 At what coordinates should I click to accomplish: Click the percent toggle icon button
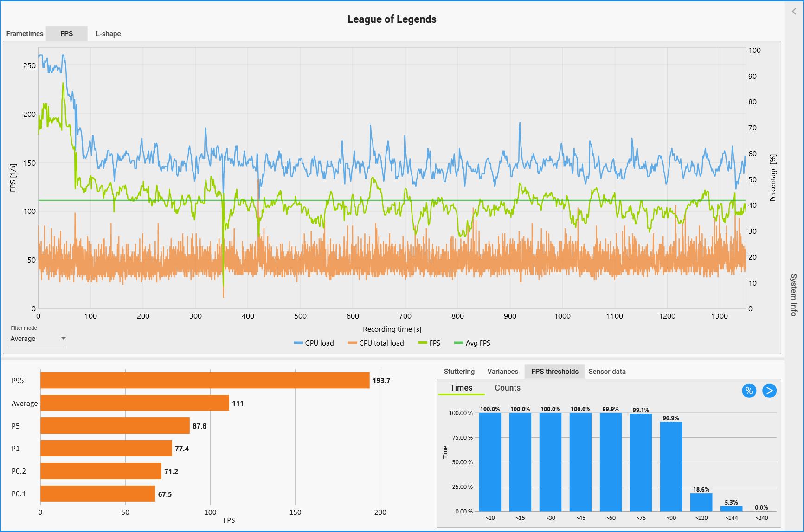tap(749, 391)
